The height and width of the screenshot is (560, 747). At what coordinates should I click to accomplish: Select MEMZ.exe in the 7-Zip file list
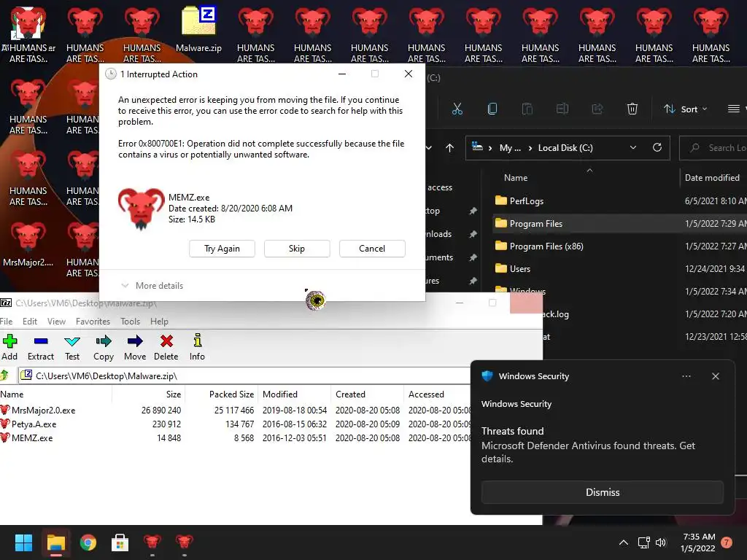point(32,437)
